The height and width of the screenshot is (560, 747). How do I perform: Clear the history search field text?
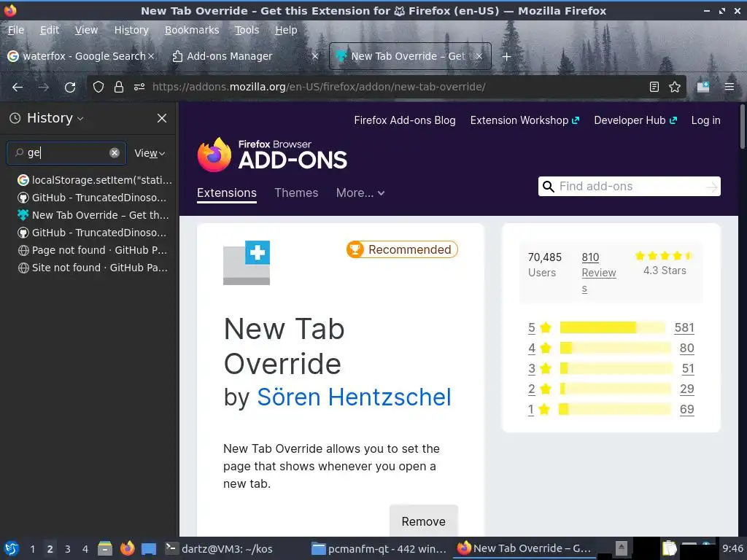[x=115, y=153]
